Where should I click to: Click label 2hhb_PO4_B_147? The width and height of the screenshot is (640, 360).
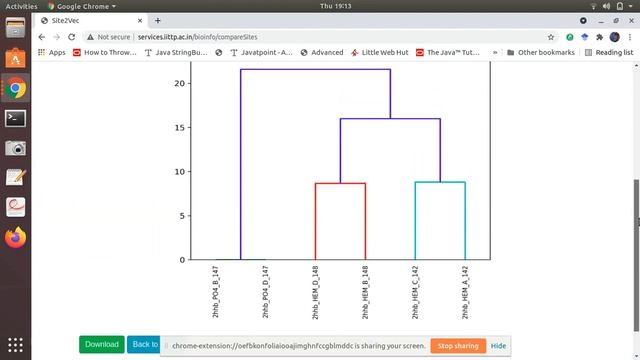(216, 292)
